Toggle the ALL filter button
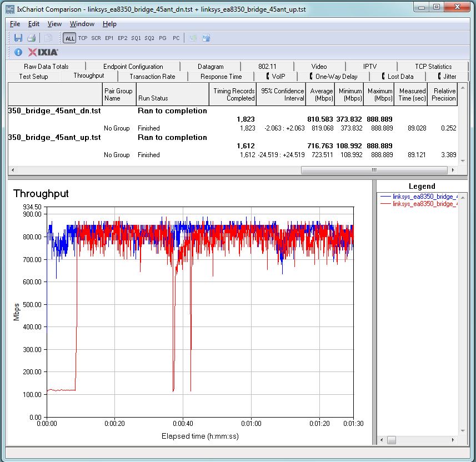Viewport: 476px width, 462px height. click(x=69, y=38)
